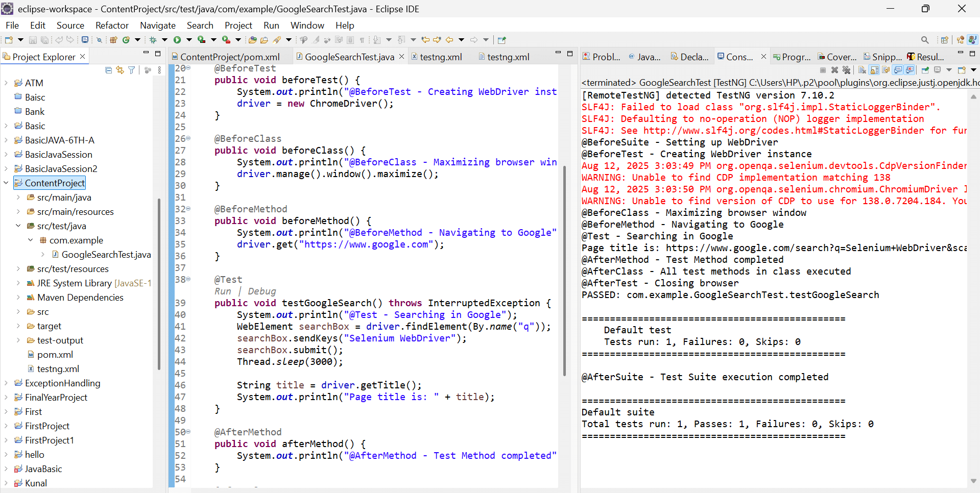Fold the @BeforeClass method at line 26
Viewport: 980px width, 493px height.
pyautogui.click(x=188, y=138)
